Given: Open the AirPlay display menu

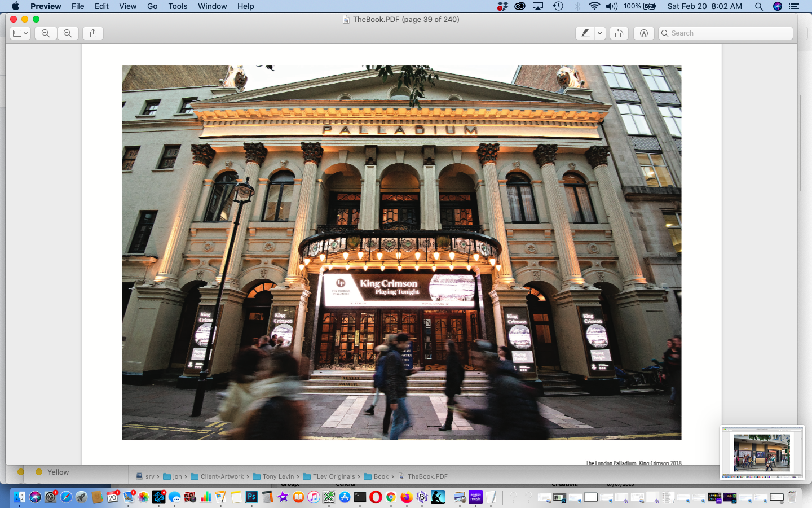Looking at the screenshot, I should coord(538,6).
